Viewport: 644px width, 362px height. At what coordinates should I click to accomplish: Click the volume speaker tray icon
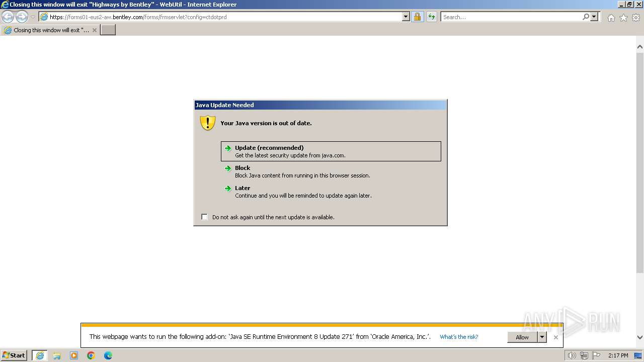pos(572,355)
